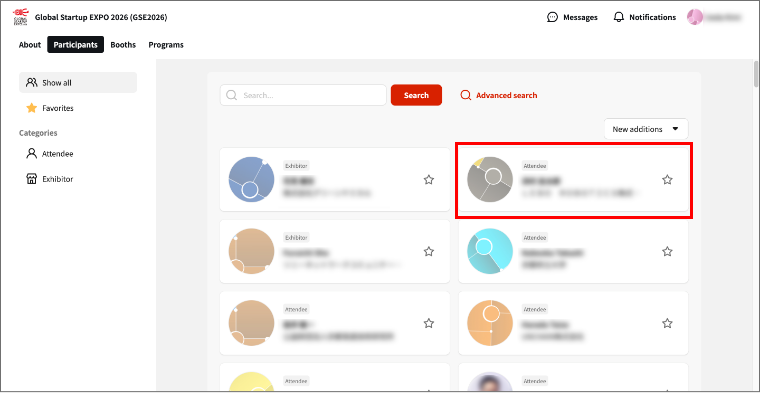Viewport: 760px width, 393px height.
Task: Open the orange Attendee avatar
Action: [x=490, y=323]
